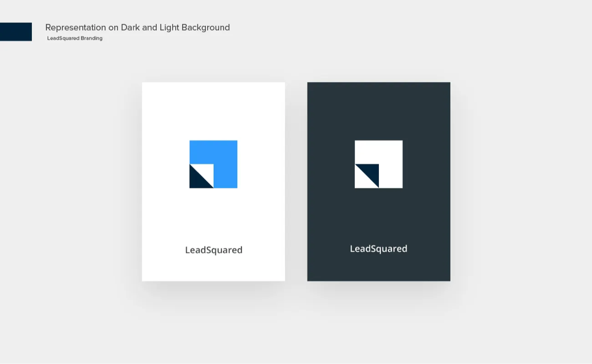Click the blue LeadSquared logo on light card
Viewport: 592px width, 364px height.
213,164
